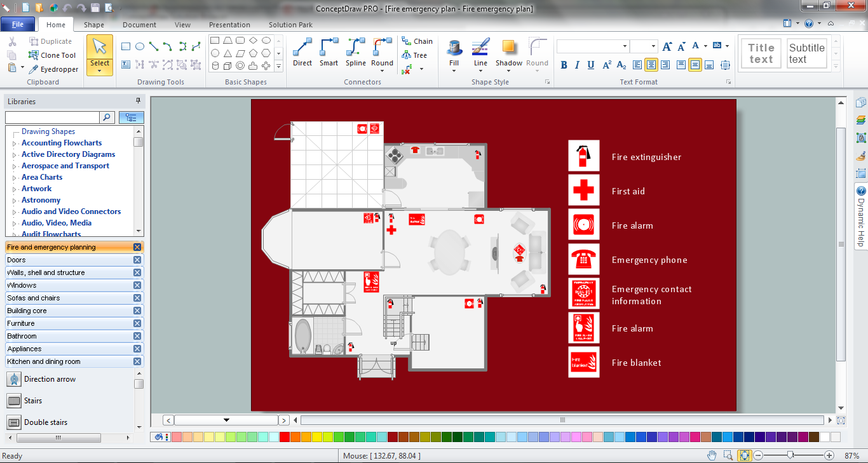Toggle the library tree view button
Image resolution: width=868 pixels, height=463 pixels.
pyautogui.click(x=132, y=117)
